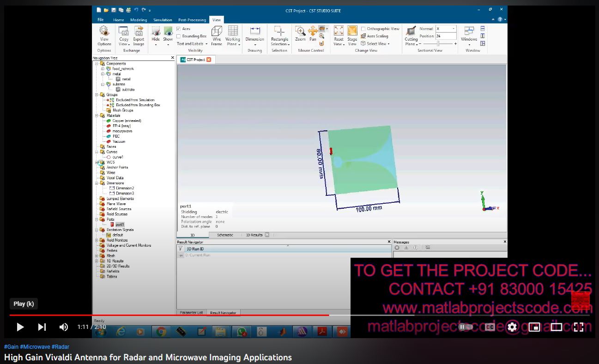Expand the 1D Results tree node
This screenshot has width=599, height=364.
pyautogui.click(x=97, y=261)
